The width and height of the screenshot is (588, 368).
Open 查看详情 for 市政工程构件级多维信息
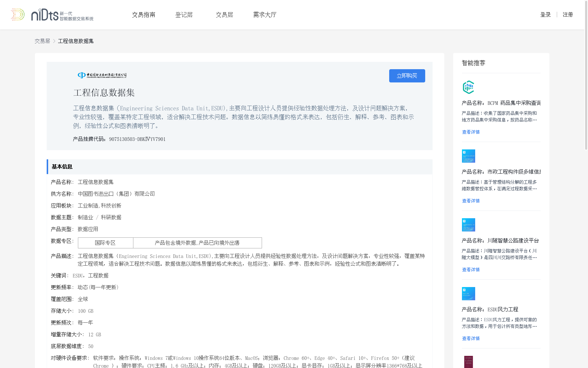click(471, 201)
